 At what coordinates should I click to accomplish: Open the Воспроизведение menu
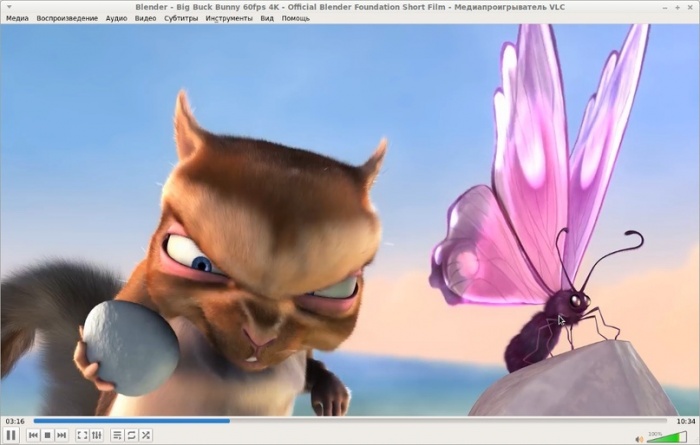(x=67, y=18)
